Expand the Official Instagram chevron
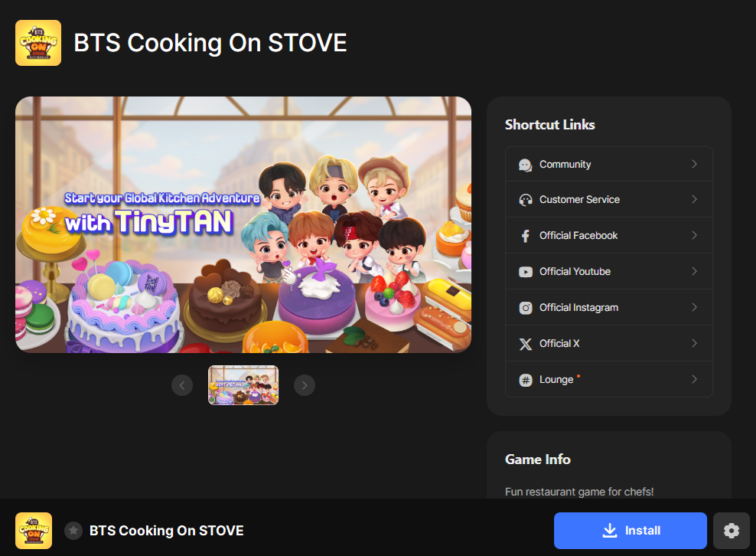 coord(694,307)
